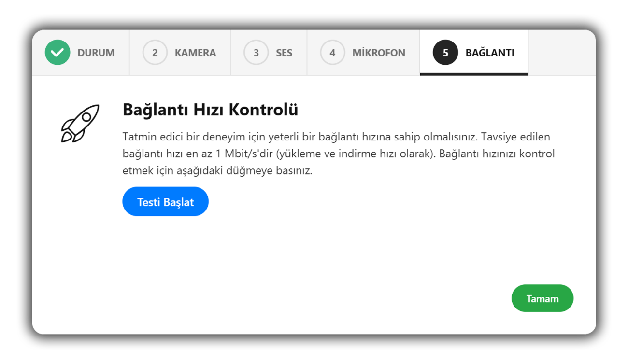Click the dark underline below BAĞLANTI tab

tap(474, 74)
